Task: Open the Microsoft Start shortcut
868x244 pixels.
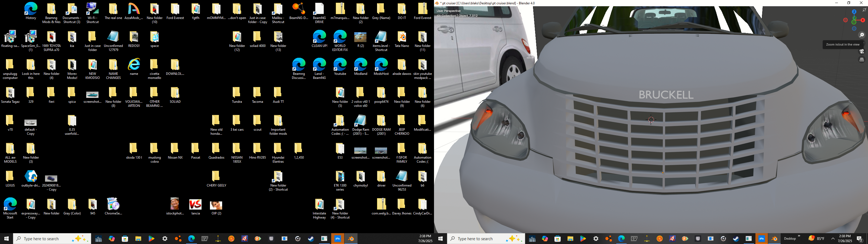Action: pos(10,208)
